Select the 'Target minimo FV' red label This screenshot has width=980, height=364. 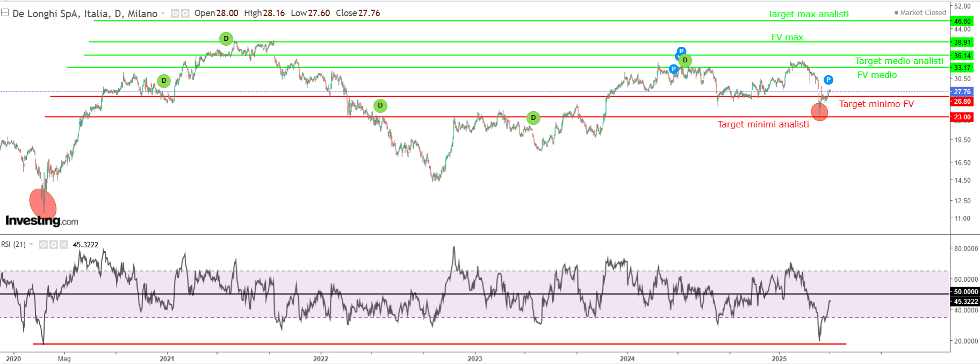(x=876, y=104)
